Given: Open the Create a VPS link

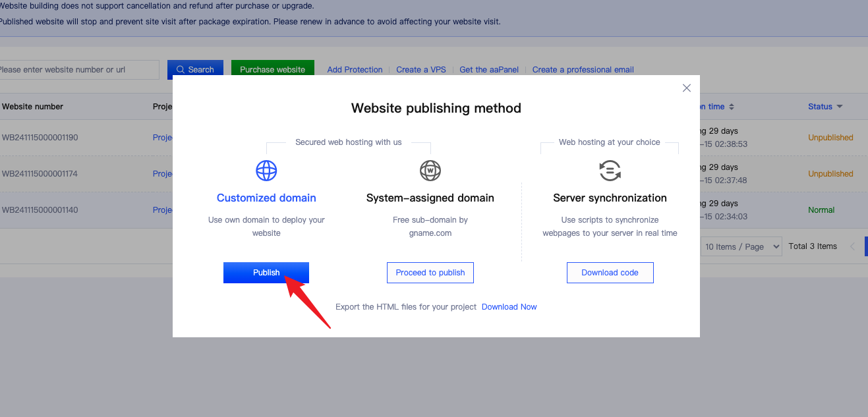Looking at the screenshot, I should (x=420, y=70).
